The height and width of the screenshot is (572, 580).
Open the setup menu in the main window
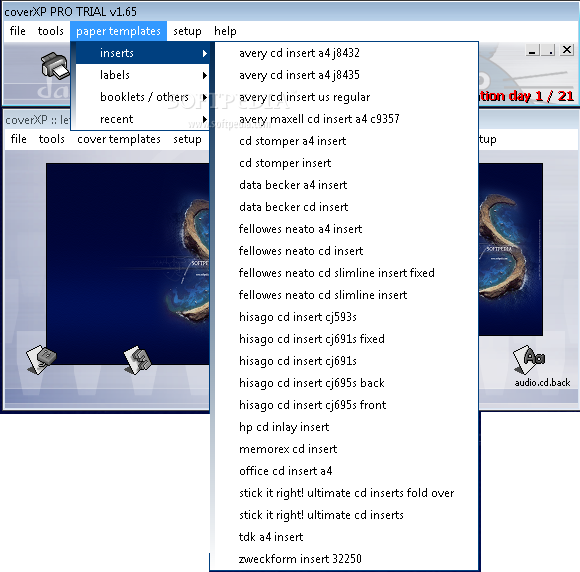pos(187,31)
